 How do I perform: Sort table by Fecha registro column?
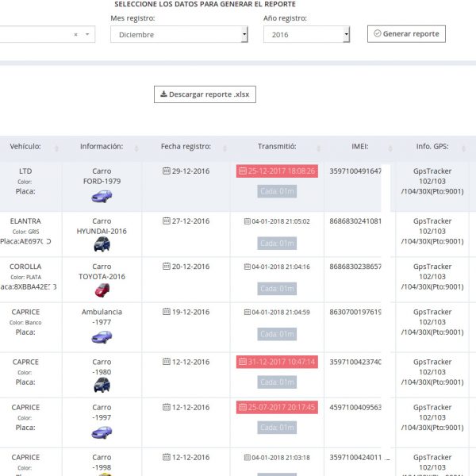[186, 147]
